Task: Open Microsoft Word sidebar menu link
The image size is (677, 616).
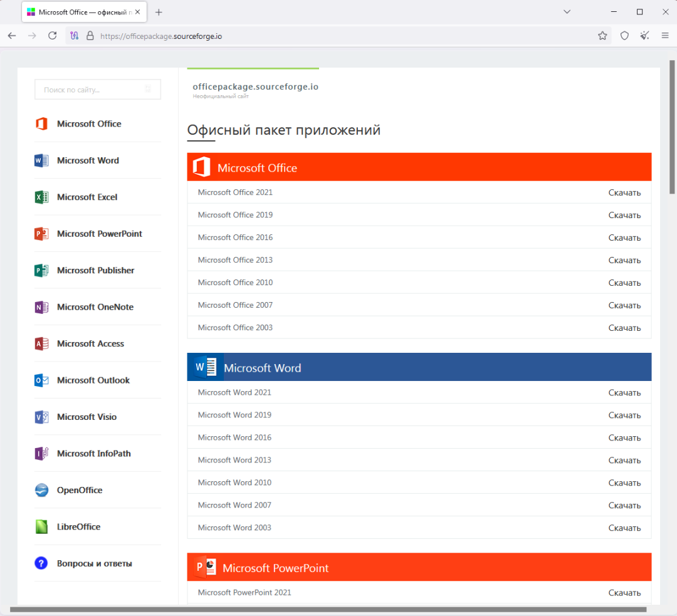Action: pyautogui.click(x=88, y=160)
